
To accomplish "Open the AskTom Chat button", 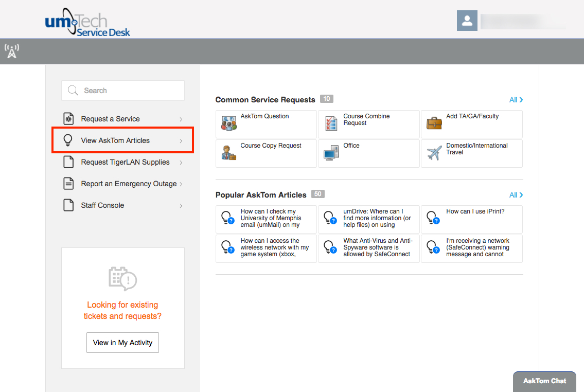I will pos(544,381).
